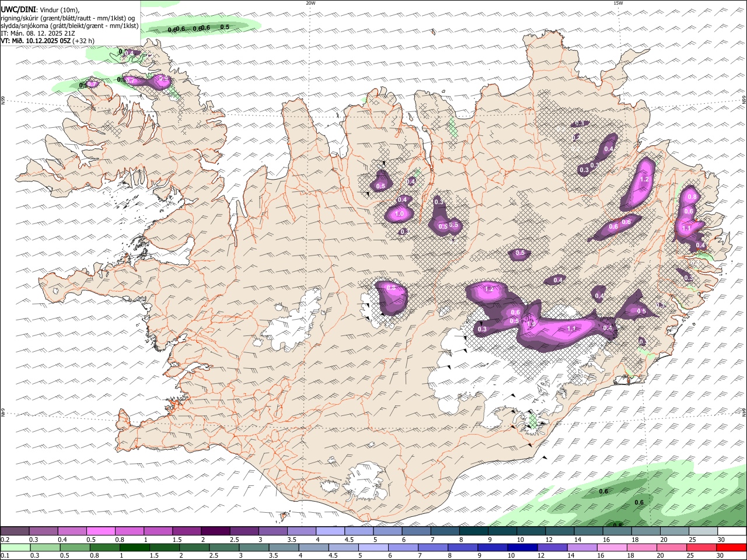Select the light pink 16 swatch in lower legend

tap(611, 548)
